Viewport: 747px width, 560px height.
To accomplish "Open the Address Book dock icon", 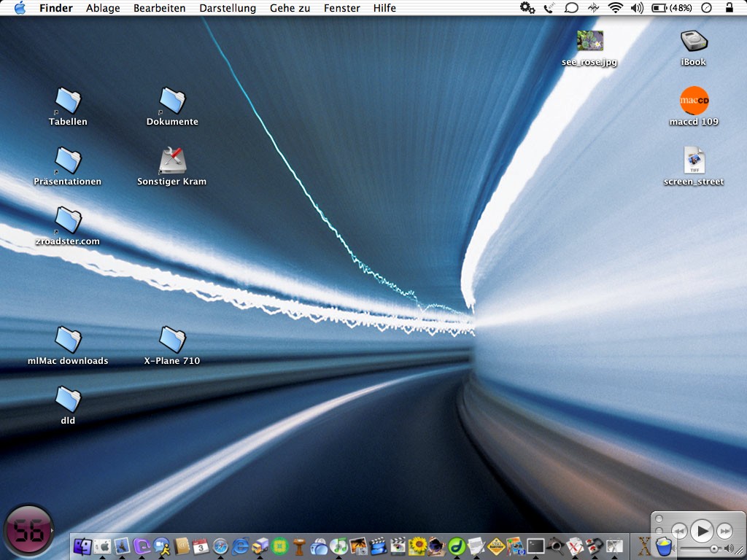I will (x=181, y=546).
